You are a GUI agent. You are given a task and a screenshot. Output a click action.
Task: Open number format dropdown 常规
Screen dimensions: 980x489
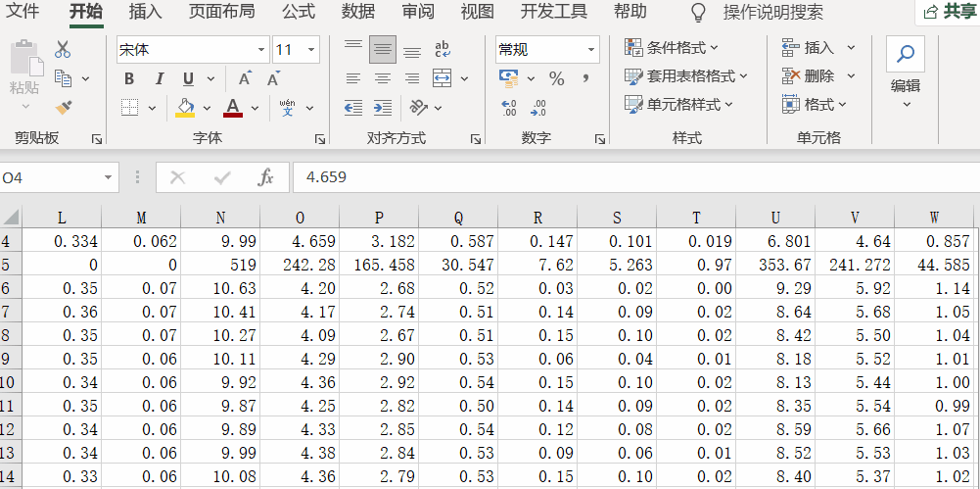590,50
